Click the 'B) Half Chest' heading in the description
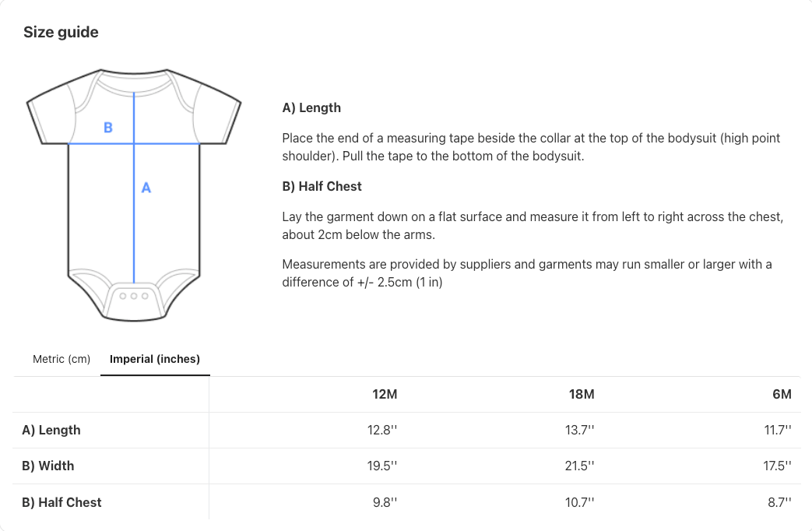Viewport: 812px width, 531px height. coord(322,186)
